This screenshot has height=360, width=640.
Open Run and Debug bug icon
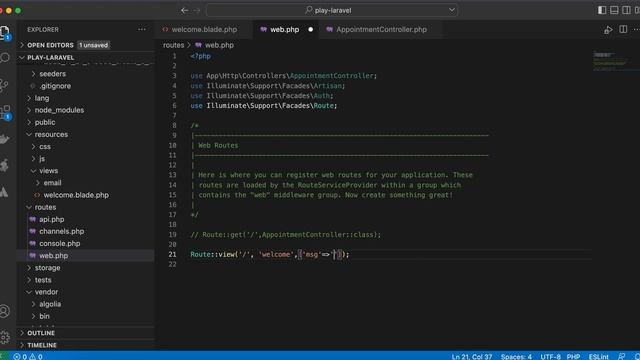pyautogui.click(x=4, y=165)
